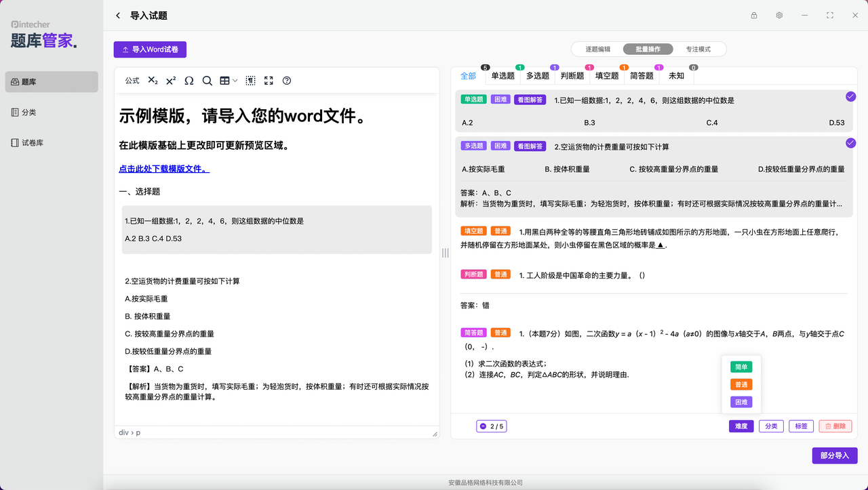
Task: Select the 判断题 tab
Action: pos(572,76)
